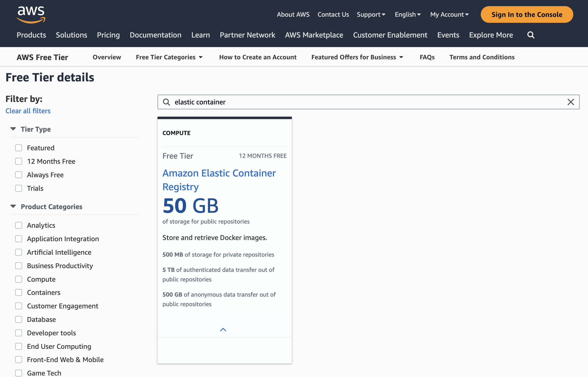Check the 12 Months Free filter

click(19, 161)
